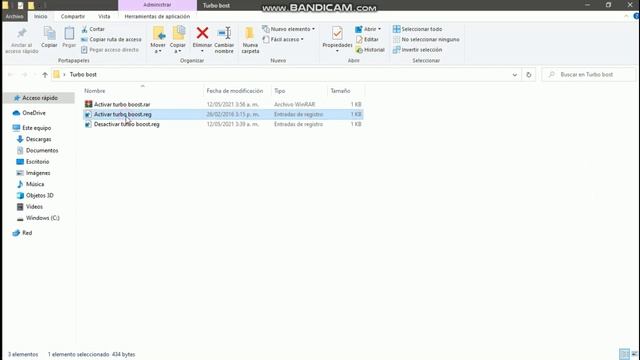Screen dimensions: 640x360
Task: Click the back navigation arrow
Action: (11, 75)
